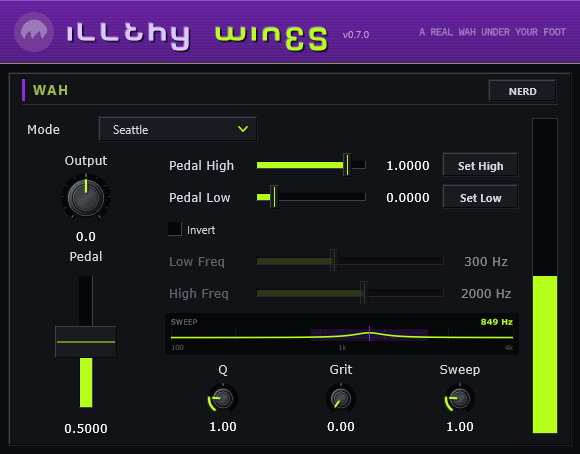Click the A REAL WAH UNDER YOUR FOOT tagline
The width and height of the screenshot is (580, 454).
click(492, 32)
